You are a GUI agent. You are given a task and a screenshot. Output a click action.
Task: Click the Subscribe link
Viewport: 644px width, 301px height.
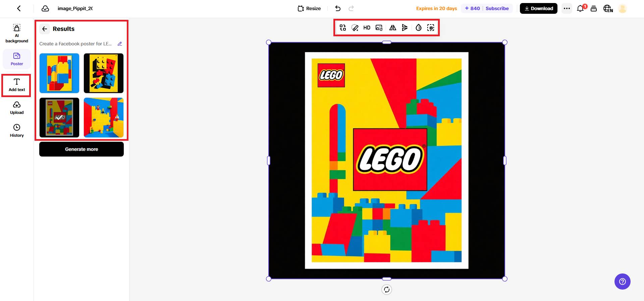pos(497,8)
